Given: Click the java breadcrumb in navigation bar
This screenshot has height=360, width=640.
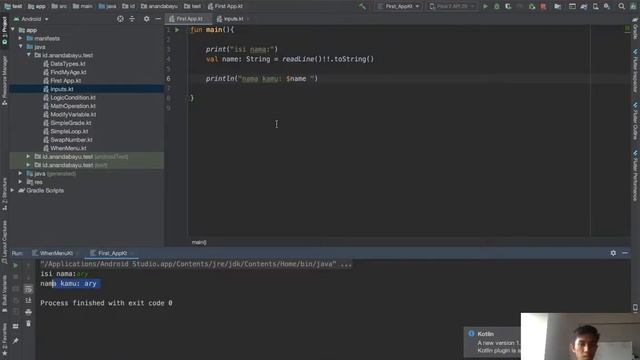Looking at the screenshot, I should coord(108,7).
